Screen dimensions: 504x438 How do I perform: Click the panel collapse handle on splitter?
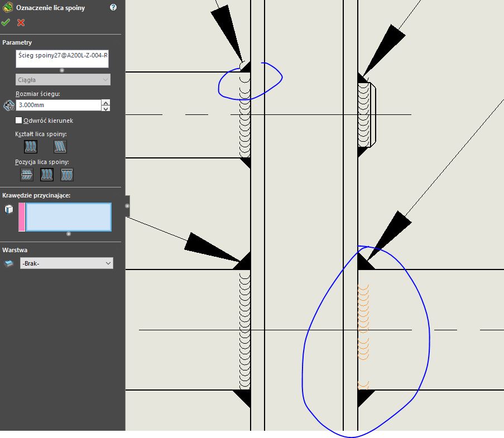coord(127,206)
